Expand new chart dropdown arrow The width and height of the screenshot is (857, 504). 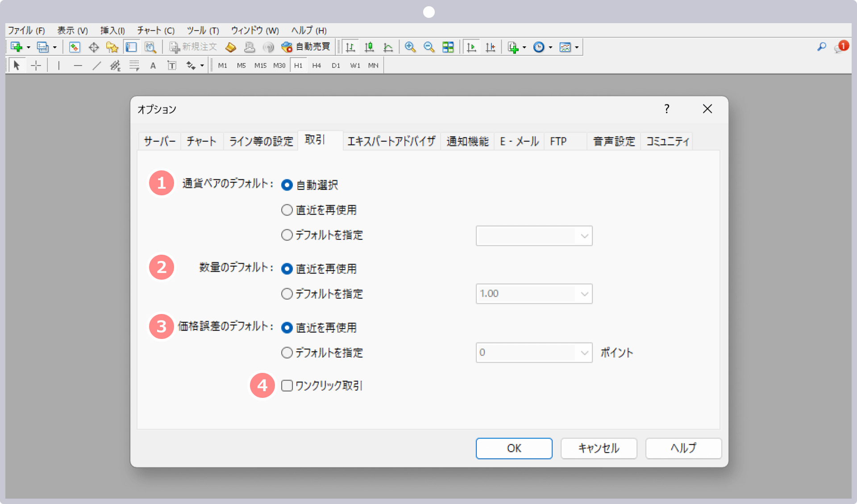click(28, 47)
